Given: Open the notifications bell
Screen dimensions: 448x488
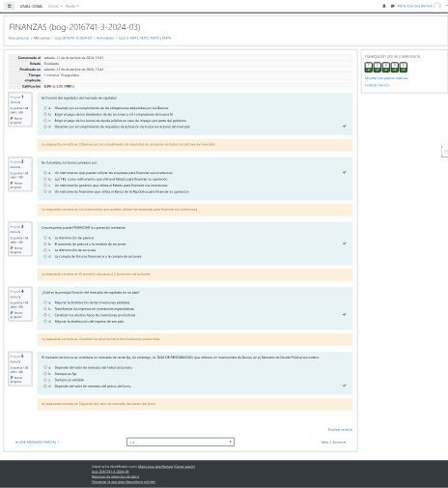Looking at the screenshot, I should pos(384,6).
